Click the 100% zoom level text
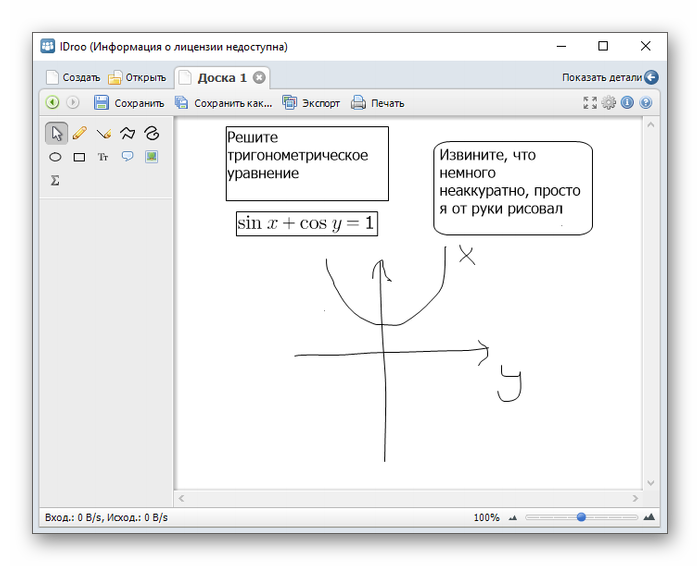Viewport: 700px width, 566px height. 486,517
